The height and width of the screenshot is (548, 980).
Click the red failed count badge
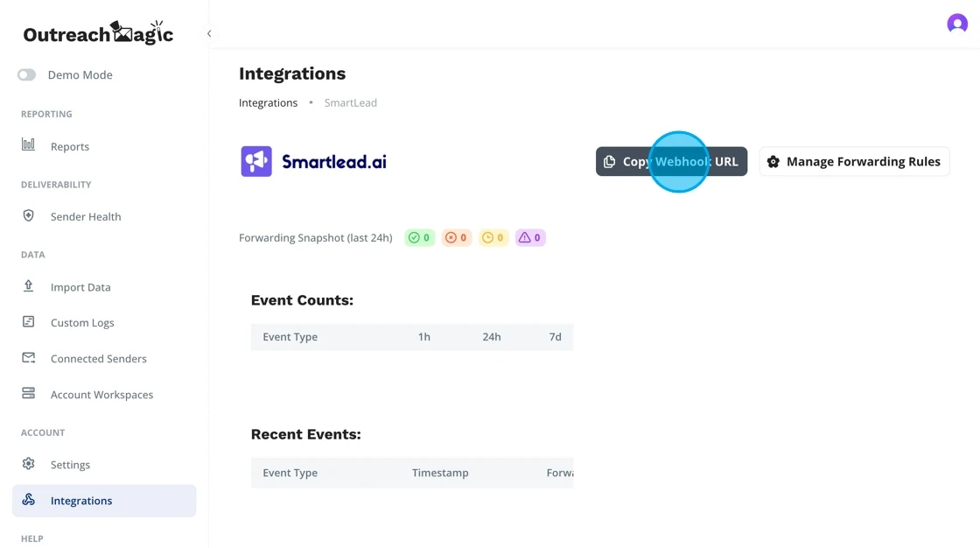(x=456, y=238)
